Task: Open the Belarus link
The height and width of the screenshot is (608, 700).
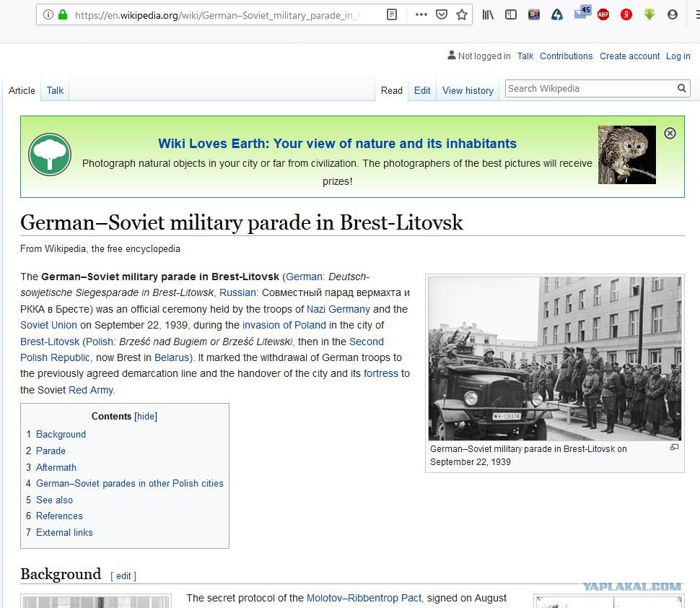Action: point(172,357)
